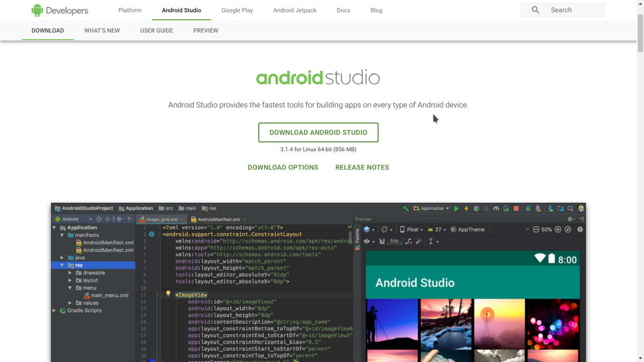Viewport: 644px width, 362px height.
Task: Collapse the menu folder arrow
Action: click(x=70, y=287)
